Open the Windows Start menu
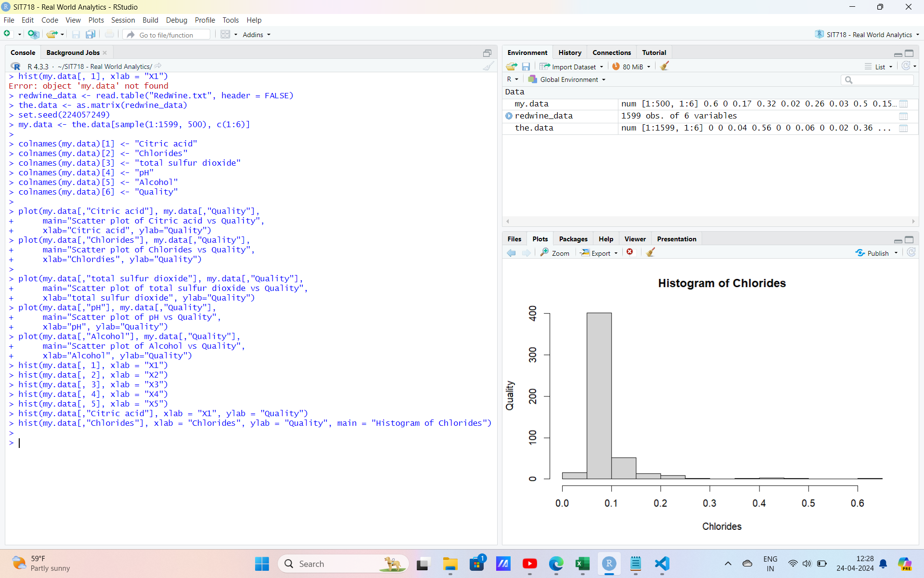This screenshot has height=578, width=924. [261, 564]
